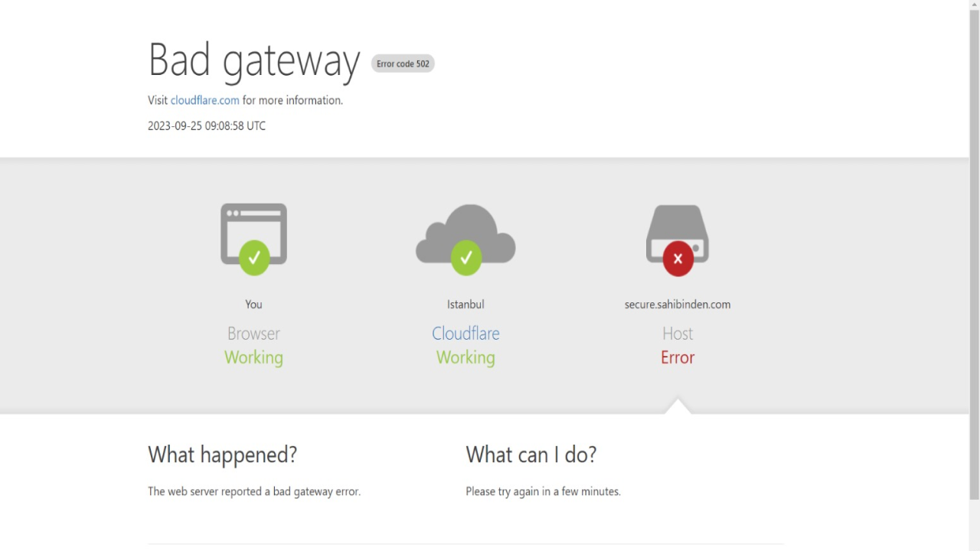Click the browser window icon above You
The width and height of the screenshot is (980, 551).
pyautogui.click(x=253, y=233)
